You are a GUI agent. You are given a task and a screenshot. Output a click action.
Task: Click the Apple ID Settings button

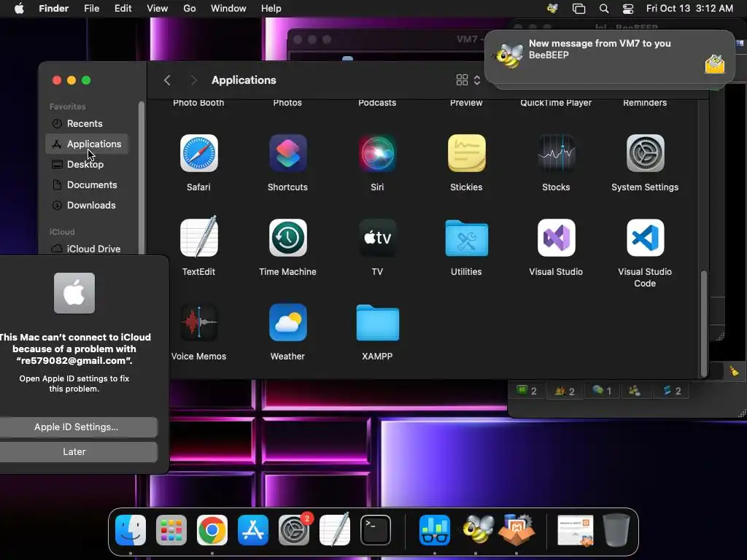(x=76, y=427)
